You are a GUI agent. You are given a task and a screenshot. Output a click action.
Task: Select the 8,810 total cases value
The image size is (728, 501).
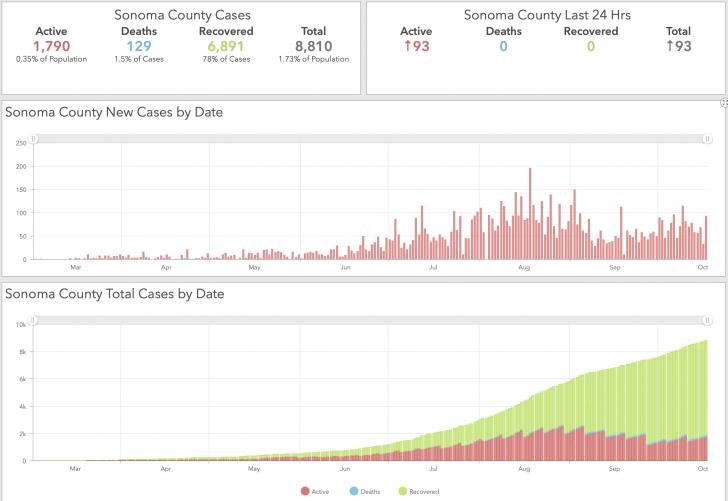(x=314, y=46)
